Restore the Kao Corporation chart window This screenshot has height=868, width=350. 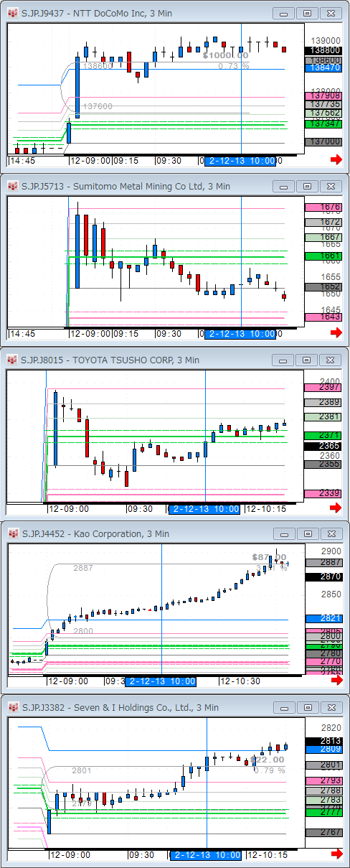pyautogui.click(x=308, y=533)
